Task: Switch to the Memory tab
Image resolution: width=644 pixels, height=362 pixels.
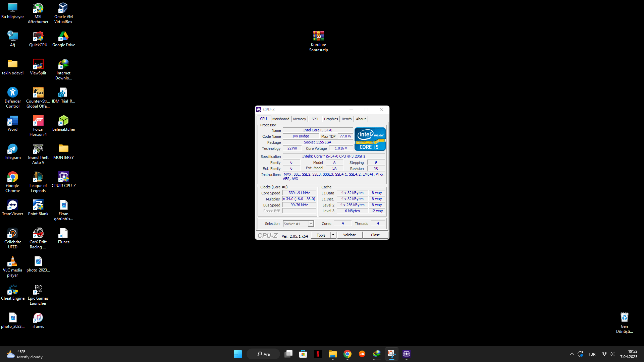Action: click(299, 119)
